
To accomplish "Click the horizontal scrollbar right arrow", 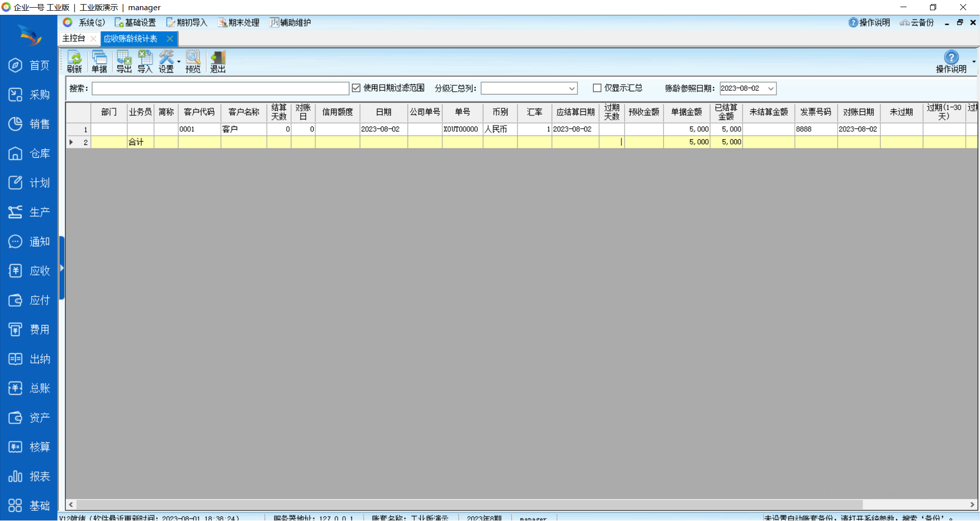I will [972, 504].
